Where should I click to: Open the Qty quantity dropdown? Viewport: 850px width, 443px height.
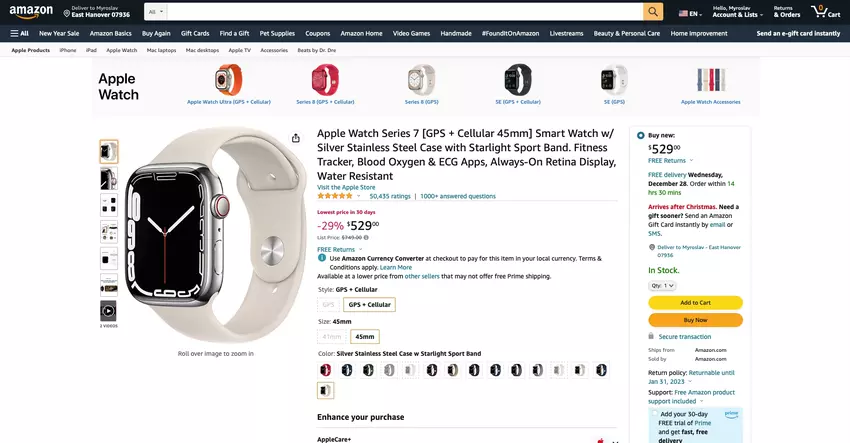tap(663, 285)
